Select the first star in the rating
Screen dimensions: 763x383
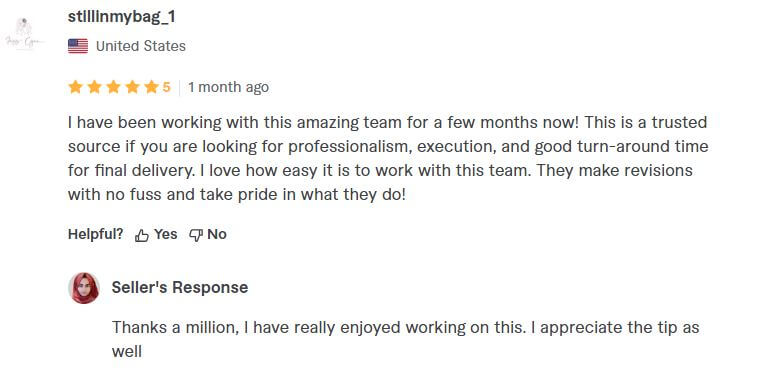pos(75,87)
